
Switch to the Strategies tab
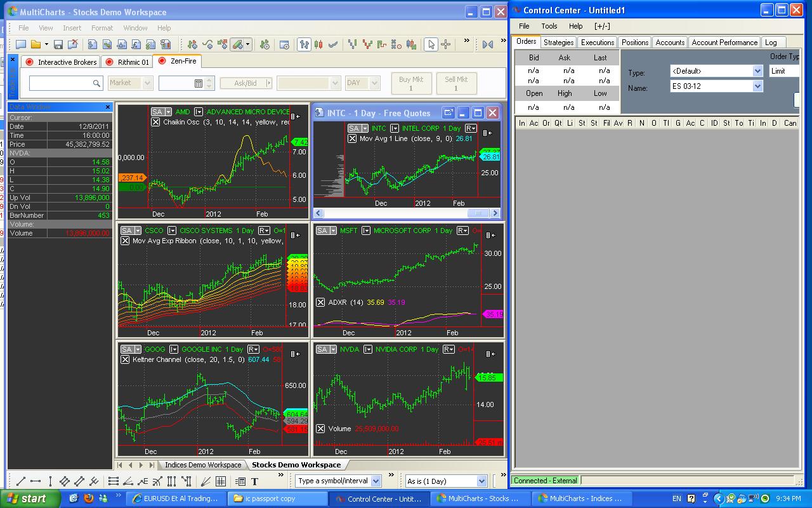pyautogui.click(x=558, y=43)
